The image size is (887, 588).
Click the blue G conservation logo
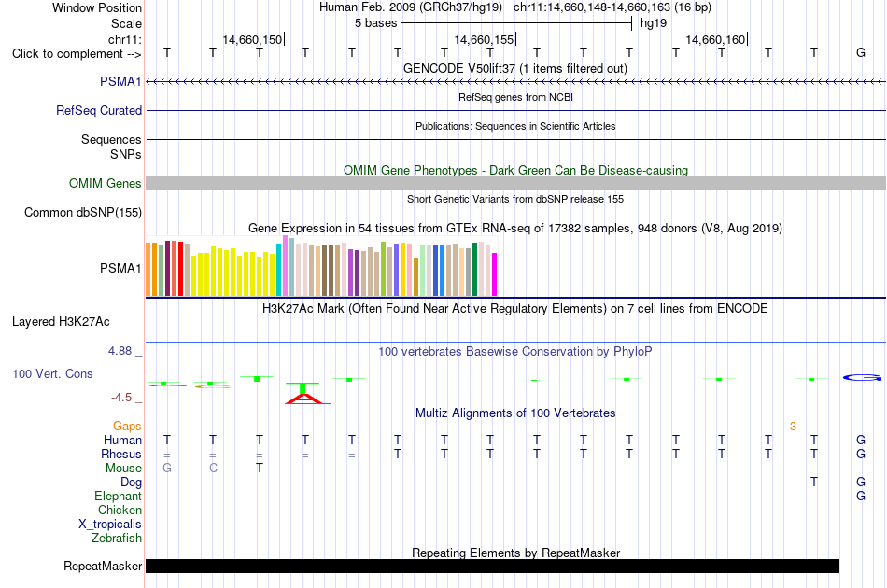click(862, 378)
